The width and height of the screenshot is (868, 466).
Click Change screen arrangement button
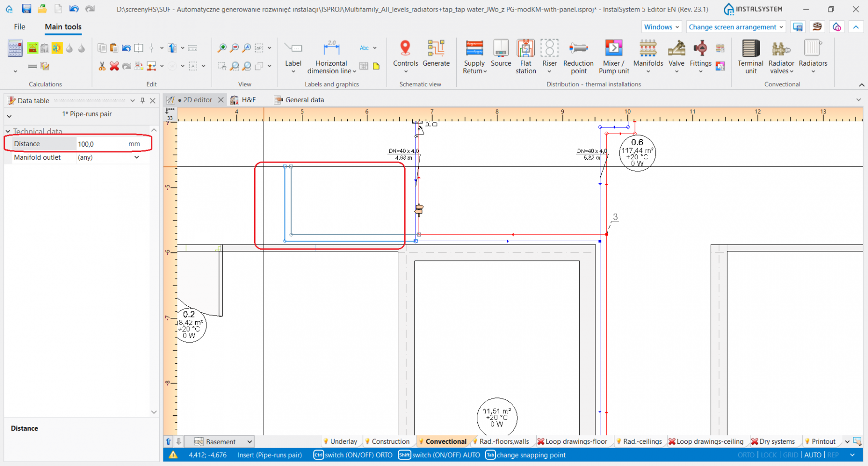coord(735,27)
